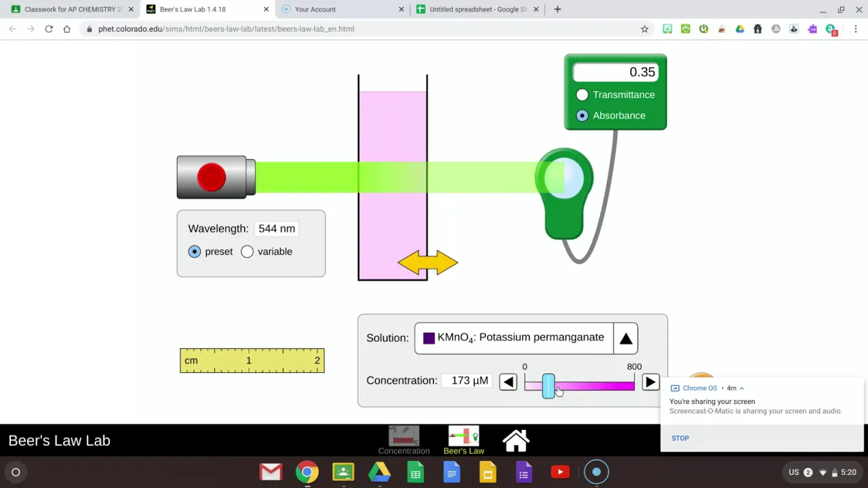Select the Absorbance radio button
Image resolution: width=868 pixels, height=488 pixels.
click(582, 116)
